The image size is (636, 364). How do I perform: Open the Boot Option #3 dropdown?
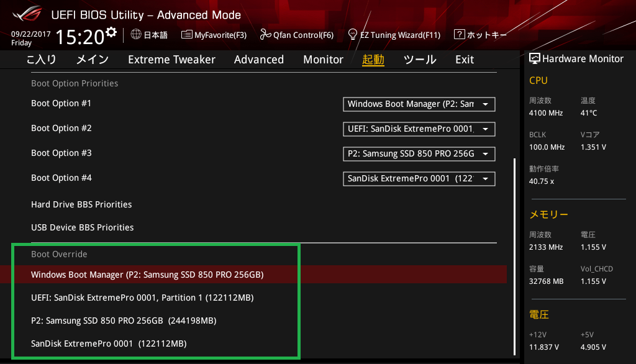click(419, 154)
